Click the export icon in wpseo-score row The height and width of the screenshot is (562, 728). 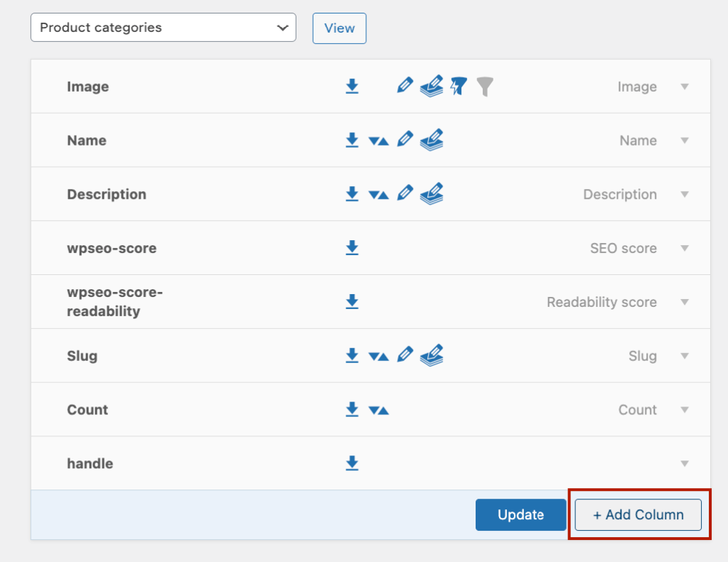tap(352, 248)
